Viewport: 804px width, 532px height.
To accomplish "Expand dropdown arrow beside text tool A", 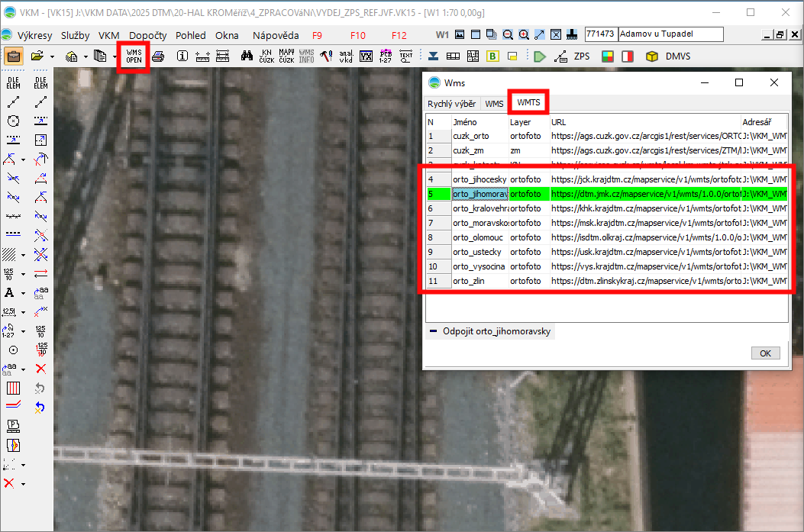I will (x=24, y=293).
